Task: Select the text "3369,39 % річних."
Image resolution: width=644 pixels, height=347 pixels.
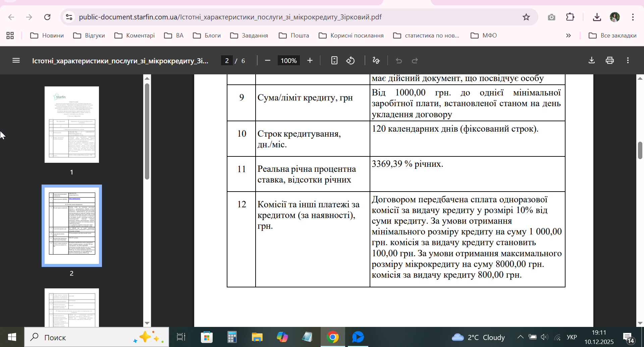Action: click(x=408, y=164)
